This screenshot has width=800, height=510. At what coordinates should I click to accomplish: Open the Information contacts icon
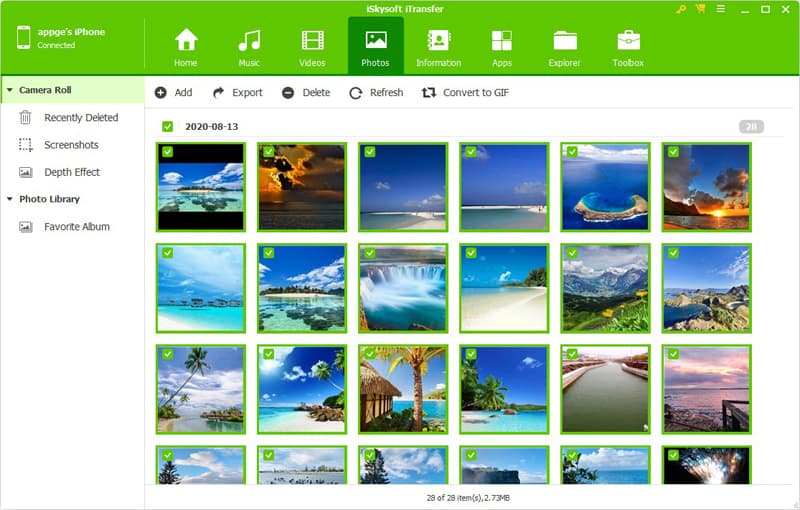(x=438, y=40)
